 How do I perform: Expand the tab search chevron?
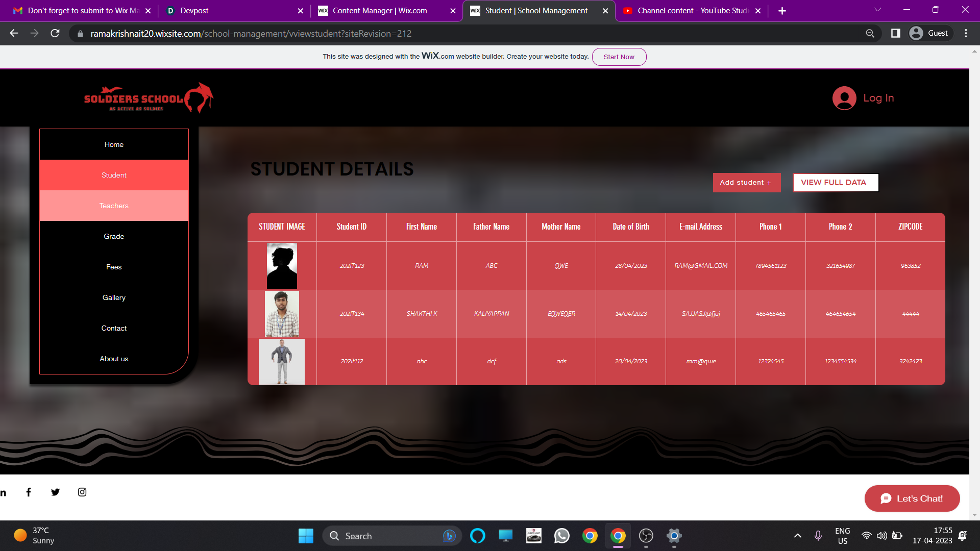click(877, 10)
